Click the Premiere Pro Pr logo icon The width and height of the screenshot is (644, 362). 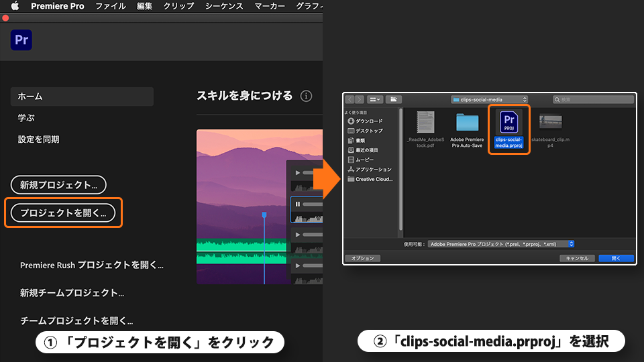[21, 40]
